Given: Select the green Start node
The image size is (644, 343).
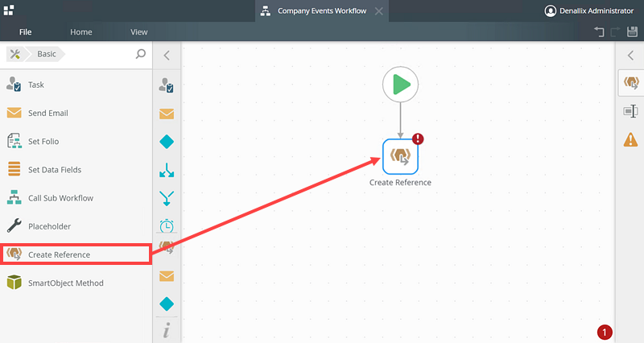Looking at the screenshot, I should [x=400, y=85].
